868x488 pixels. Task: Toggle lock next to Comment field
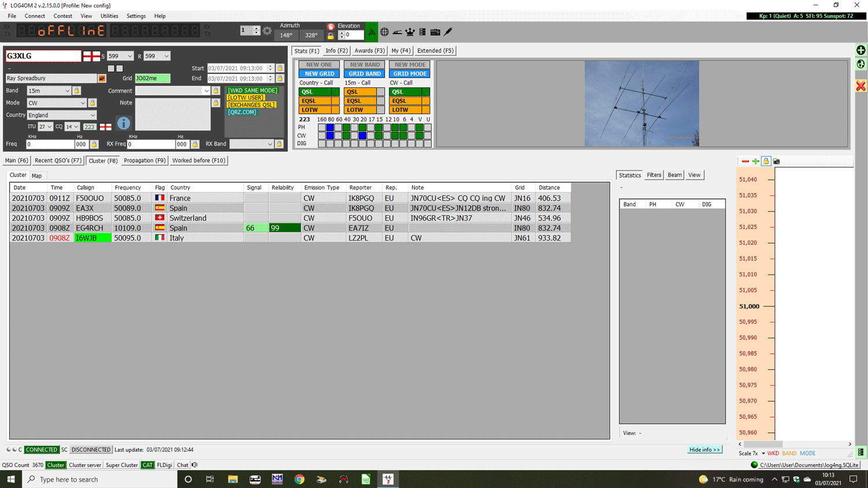click(216, 91)
